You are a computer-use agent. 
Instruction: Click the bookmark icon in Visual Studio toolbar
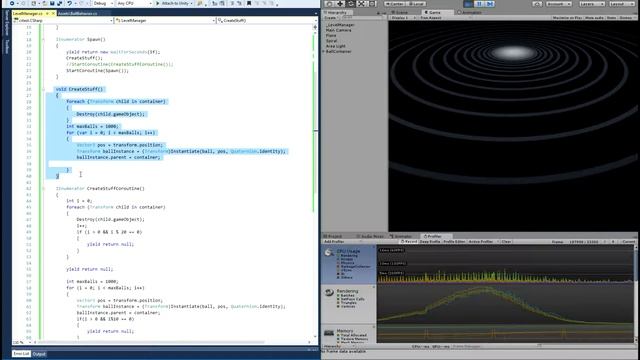(249, 3)
